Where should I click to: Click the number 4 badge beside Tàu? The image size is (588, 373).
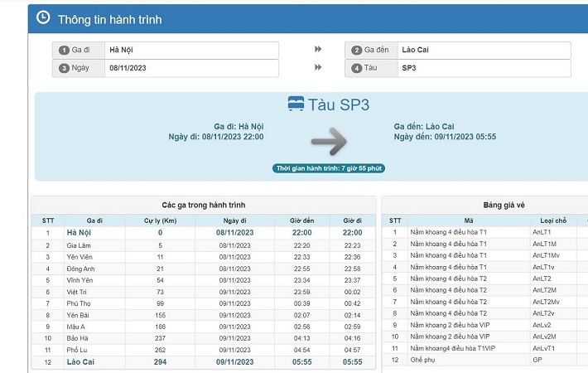coord(357,68)
